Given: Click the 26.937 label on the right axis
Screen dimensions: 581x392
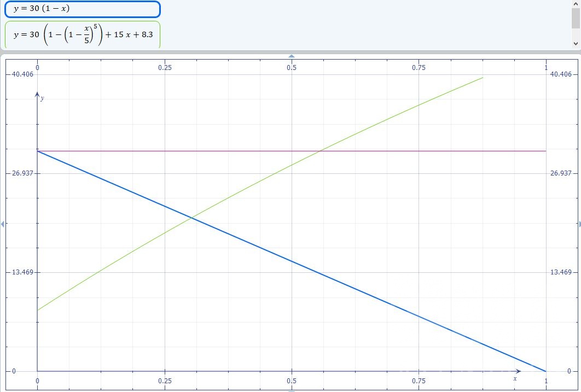Looking at the screenshot, I should click(561, 173).
